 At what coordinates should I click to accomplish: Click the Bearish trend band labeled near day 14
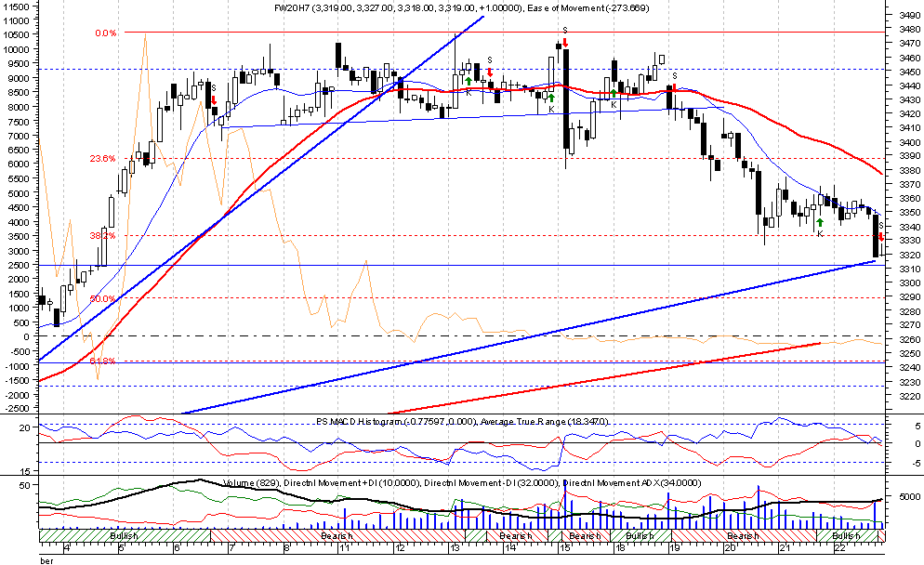pyautogui.click(x=518, y=535)
